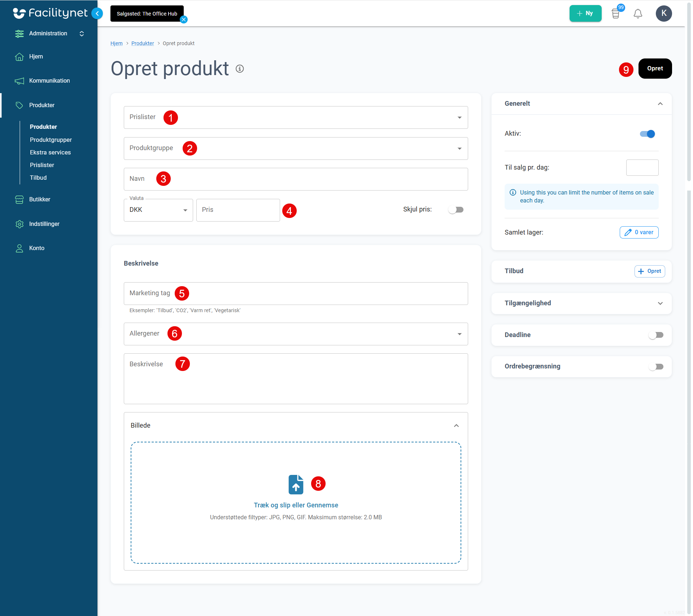Click the pencil icon in 0 varer button
The image size is (693, 616).
628,232
